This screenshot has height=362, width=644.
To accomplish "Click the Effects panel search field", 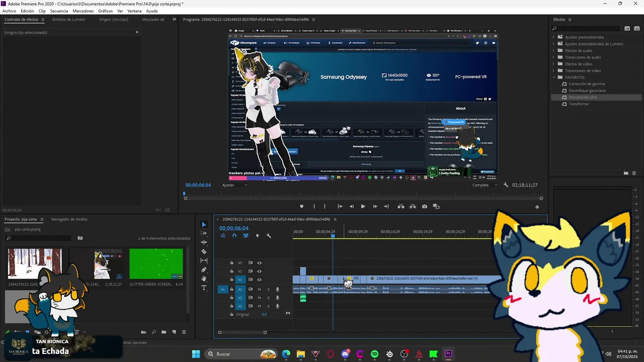I will pos(586,28).
